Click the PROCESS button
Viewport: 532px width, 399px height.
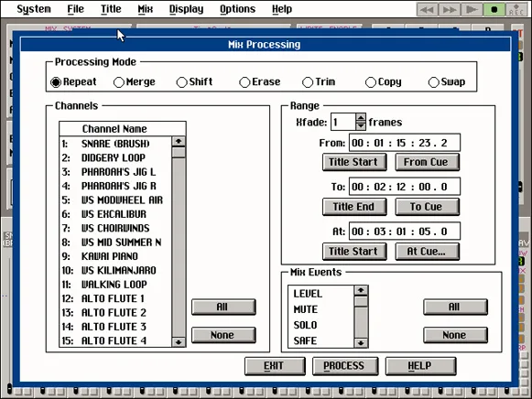[x=345, y=366]
